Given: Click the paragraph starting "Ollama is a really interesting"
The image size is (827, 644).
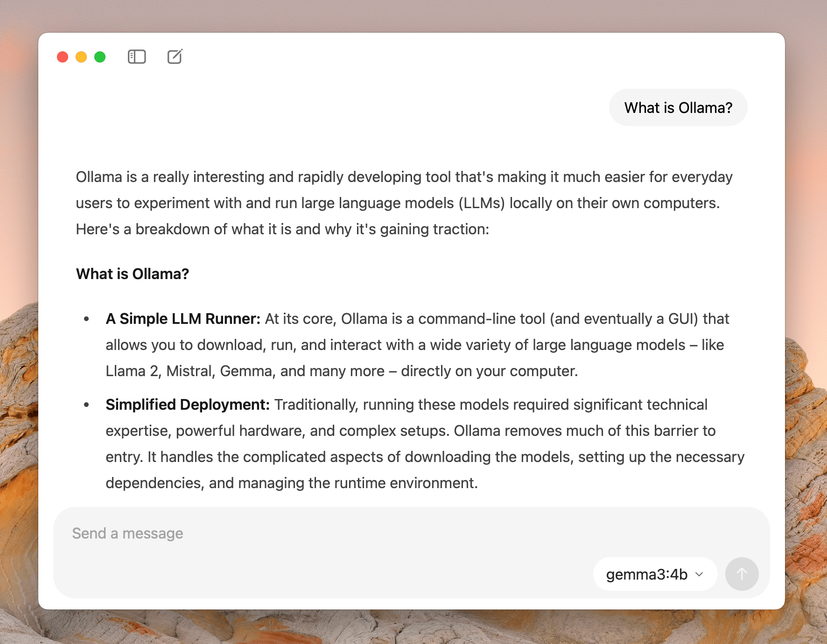Looking at the screenshot, I should click(404, 203).
